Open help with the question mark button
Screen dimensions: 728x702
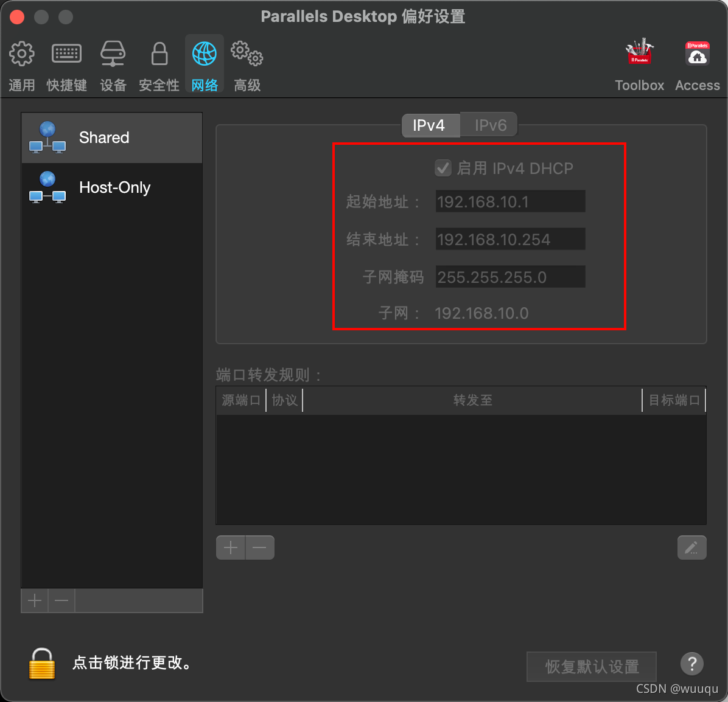[692, 664]
